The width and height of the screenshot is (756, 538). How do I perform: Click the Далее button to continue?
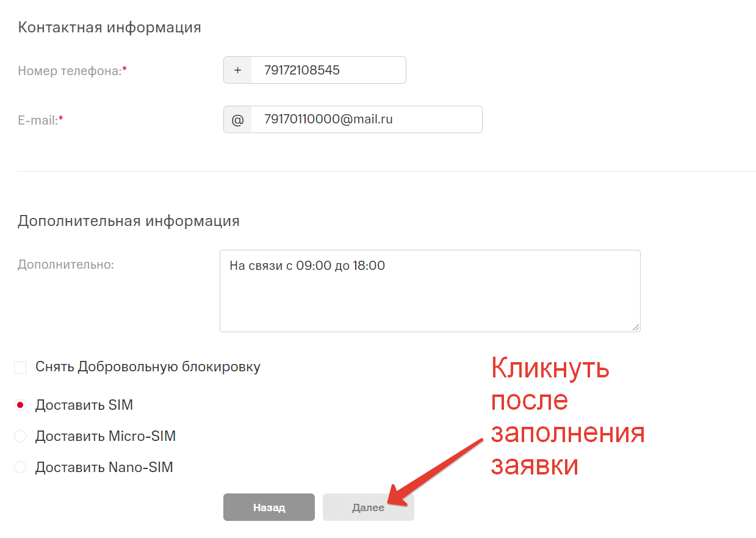[x=368, y=507]
